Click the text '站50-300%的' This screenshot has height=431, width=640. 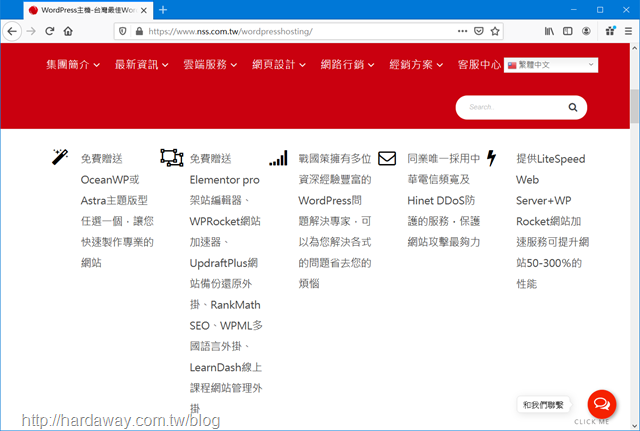[549, 263]
